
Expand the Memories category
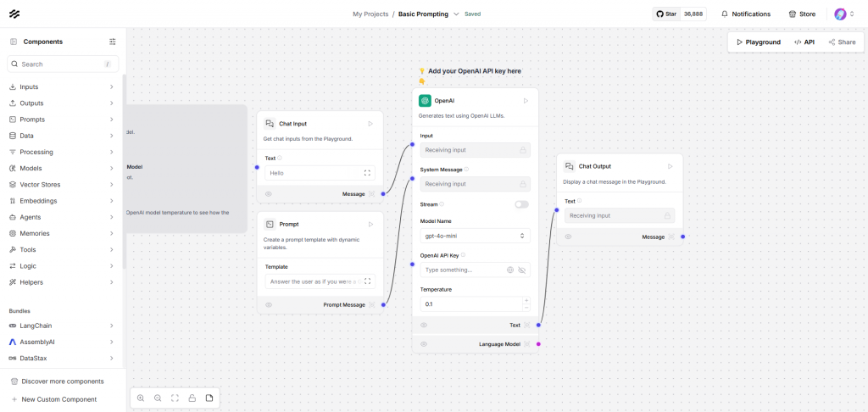(62, 234)
